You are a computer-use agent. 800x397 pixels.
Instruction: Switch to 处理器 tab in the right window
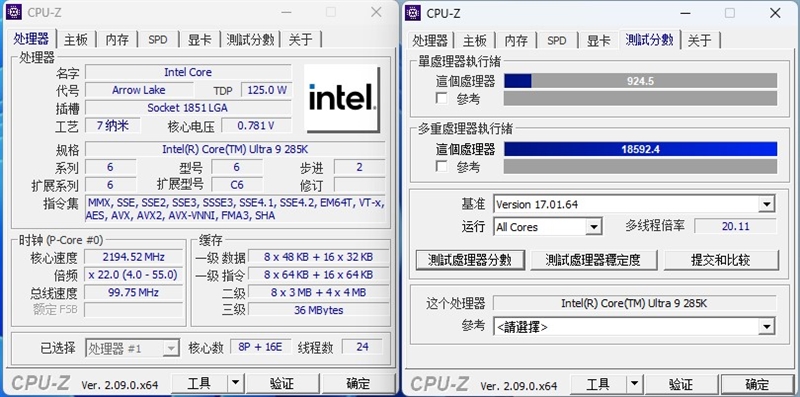(x=430, y=40)
